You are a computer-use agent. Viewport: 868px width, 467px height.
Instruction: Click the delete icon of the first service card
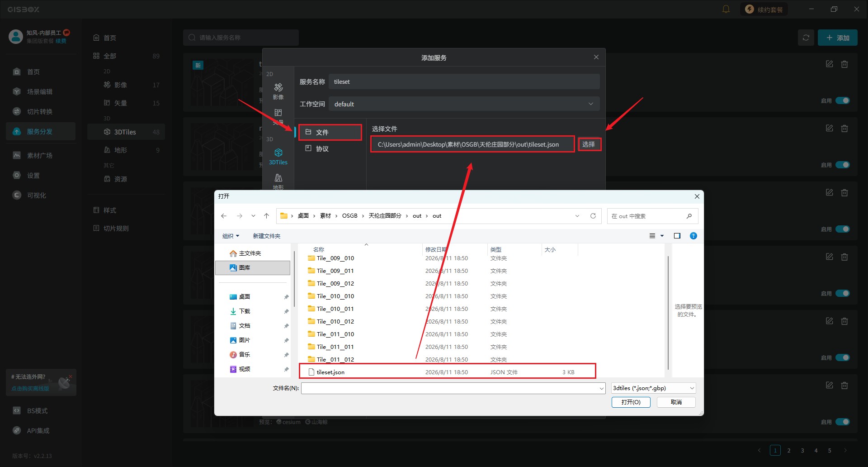[844, 64]
